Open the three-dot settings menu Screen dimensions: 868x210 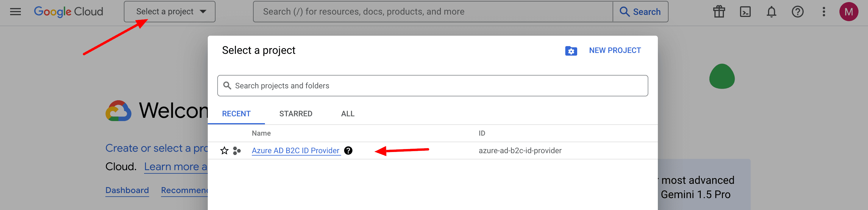click(824, 12)
